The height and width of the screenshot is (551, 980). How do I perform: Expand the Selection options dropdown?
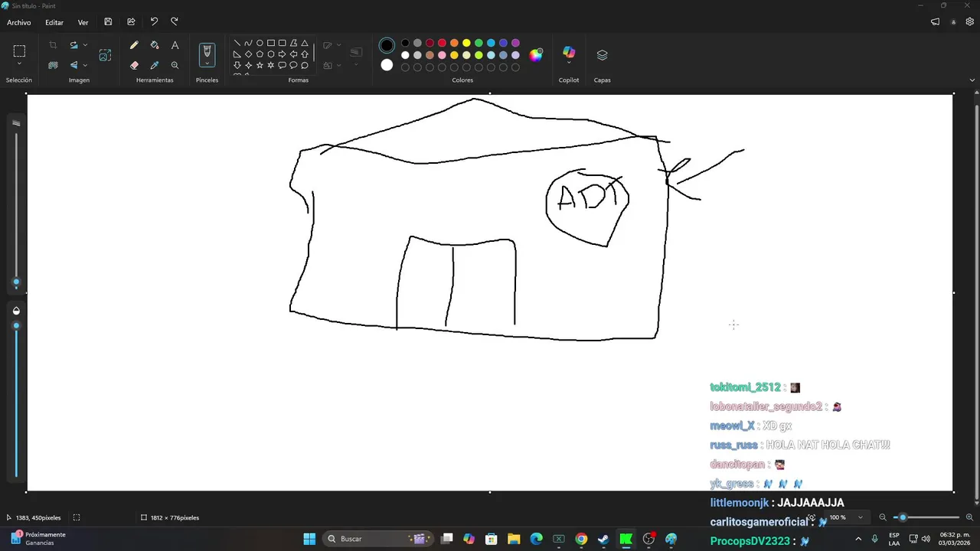pyautogui.click(x=19, y=64)
